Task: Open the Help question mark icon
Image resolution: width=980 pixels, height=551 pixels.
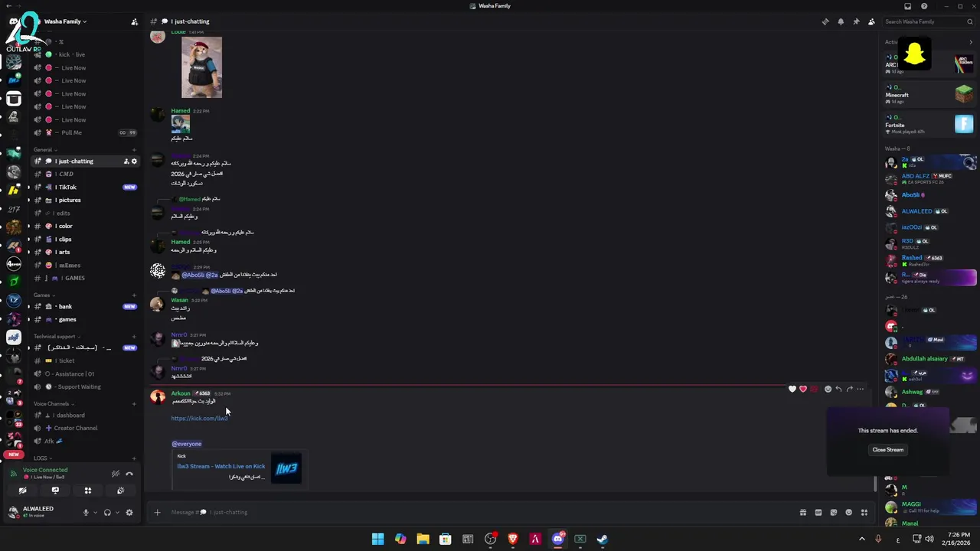Action: pyautogui.click(x=924, y=6)
